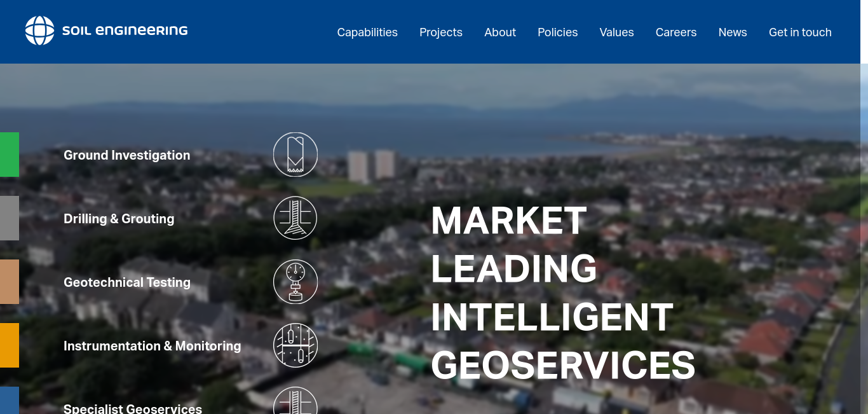Open the Capabilities menu
The height and width of the screenshot is (414, 868).
(x=367, y=32)
